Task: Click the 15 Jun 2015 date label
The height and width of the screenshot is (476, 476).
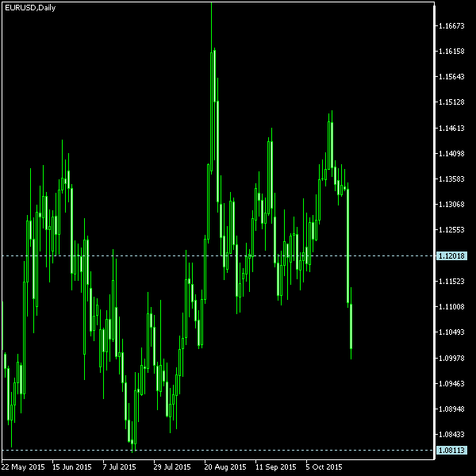Action: coord(72,467)
